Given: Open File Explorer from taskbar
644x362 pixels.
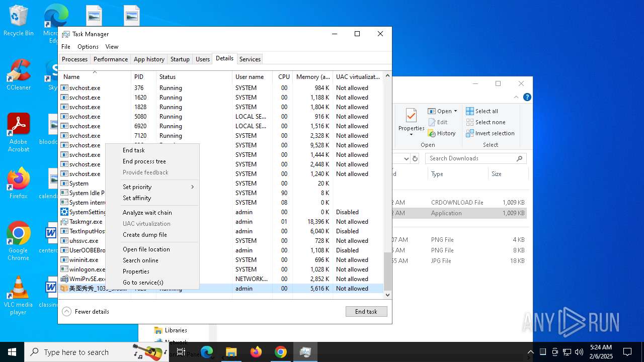Looking at the screenshot, I should (x=231, y=352).
